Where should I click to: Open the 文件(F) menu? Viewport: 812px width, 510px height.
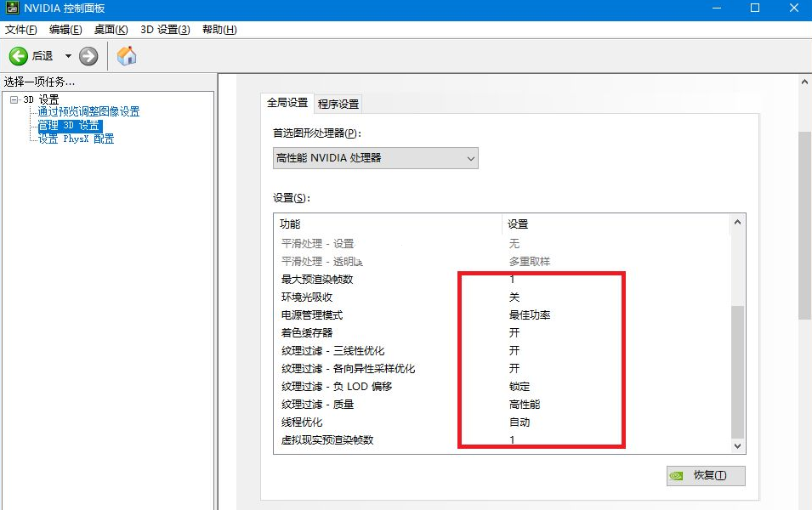click(20, 30)
